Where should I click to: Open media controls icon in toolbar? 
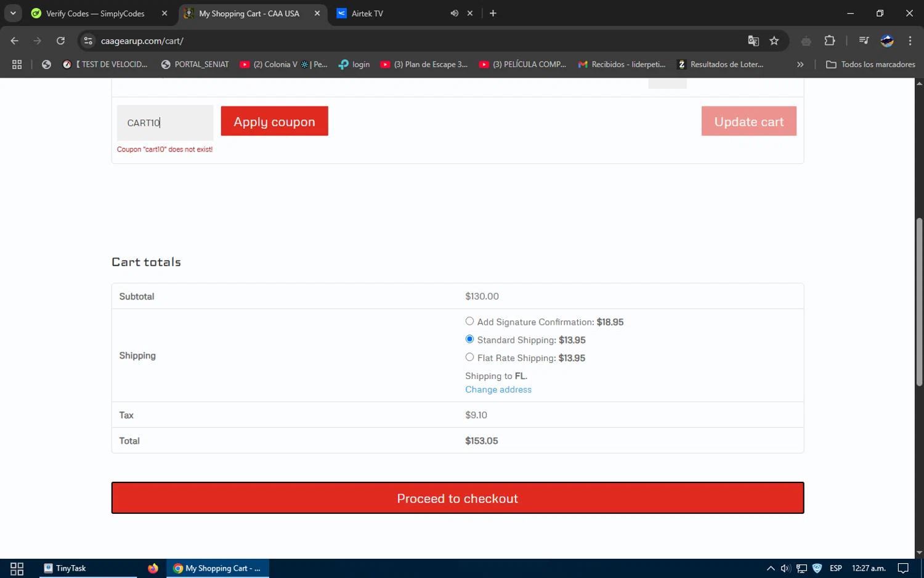864,41
